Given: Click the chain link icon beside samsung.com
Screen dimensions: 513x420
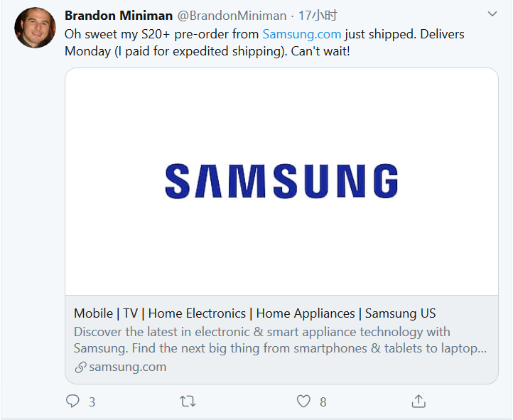Looking at the screenshot, I should pyautogui.click(x=80, y=367).
